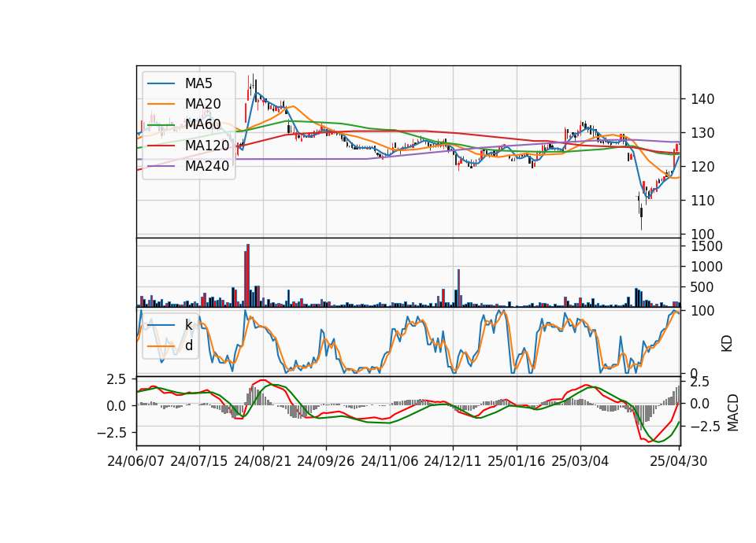756x543 pixels.
Task: Click the MA120 legend label
Action: [207, 145]
